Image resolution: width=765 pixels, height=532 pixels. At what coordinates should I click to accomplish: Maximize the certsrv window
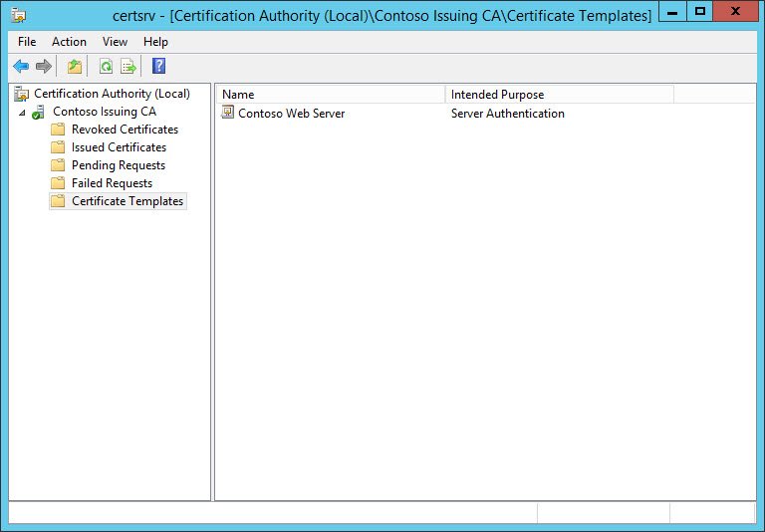coord(699,11)
